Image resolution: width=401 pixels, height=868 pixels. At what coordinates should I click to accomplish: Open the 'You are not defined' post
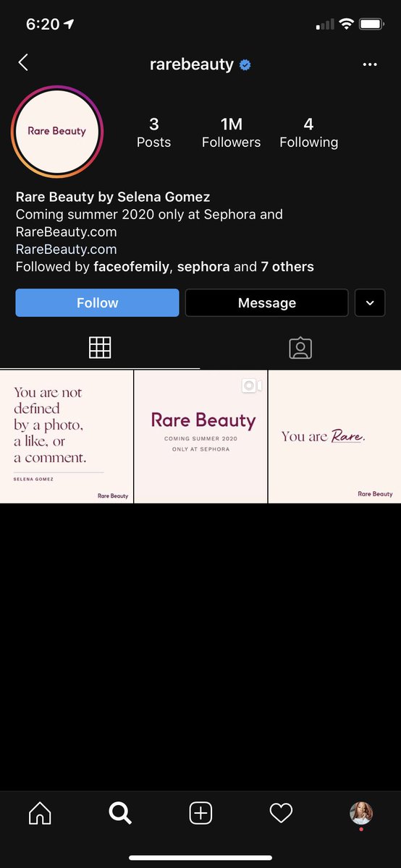coord(67,437)
